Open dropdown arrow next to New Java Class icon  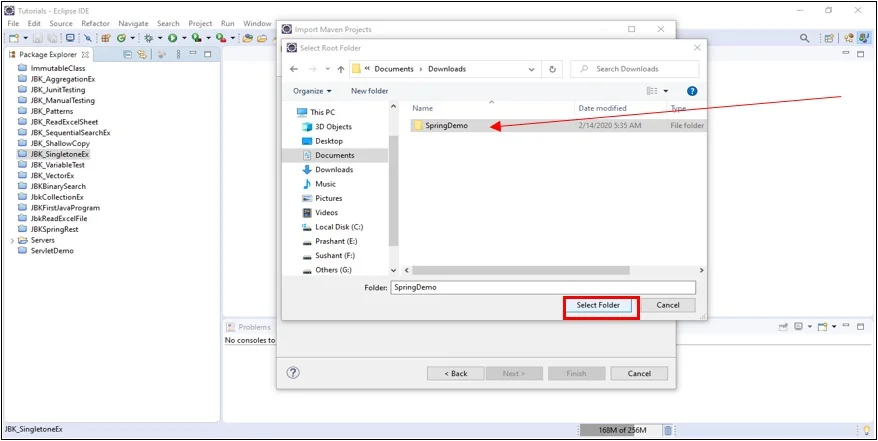133,38
